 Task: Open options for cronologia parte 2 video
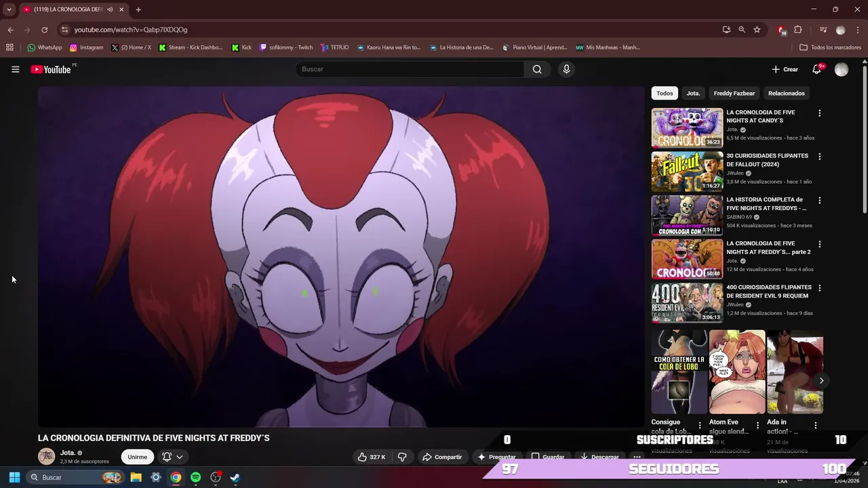coord(819,244)
